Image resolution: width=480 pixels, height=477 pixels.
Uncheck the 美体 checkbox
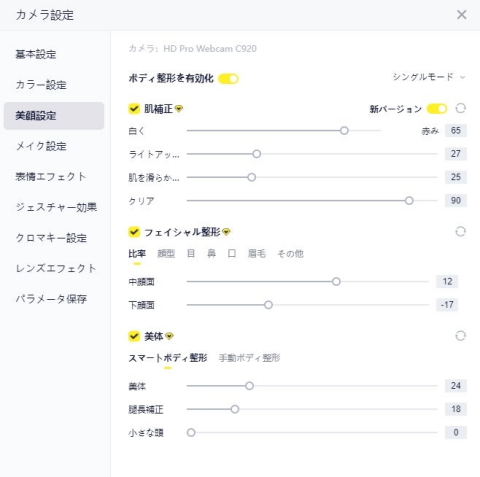click(x=134, y=336)
